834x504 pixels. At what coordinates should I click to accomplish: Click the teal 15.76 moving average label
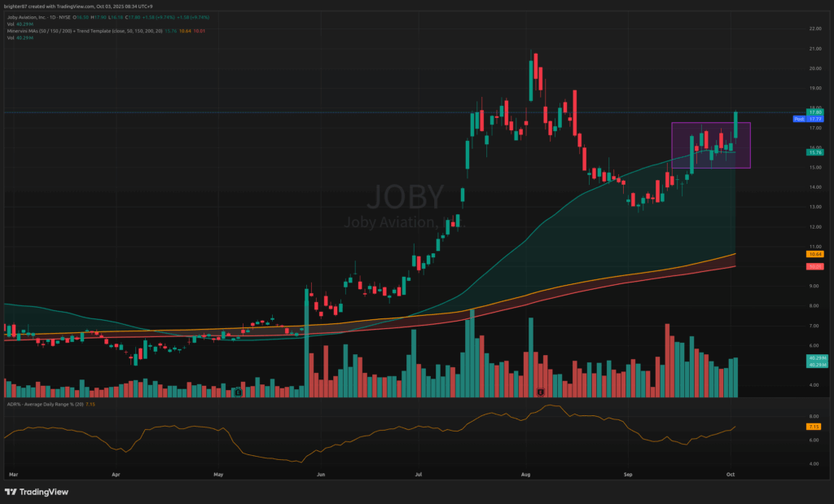coord(813,151)
